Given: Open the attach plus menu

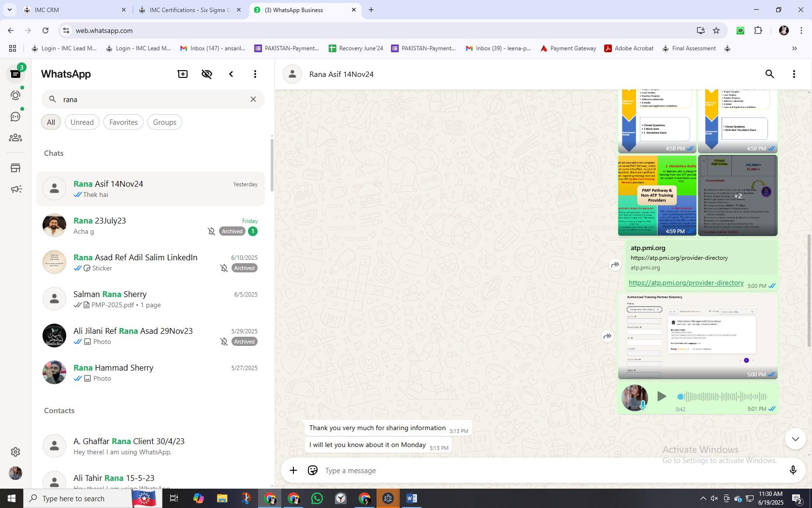Looking at the screenshot, I should 293,470.
